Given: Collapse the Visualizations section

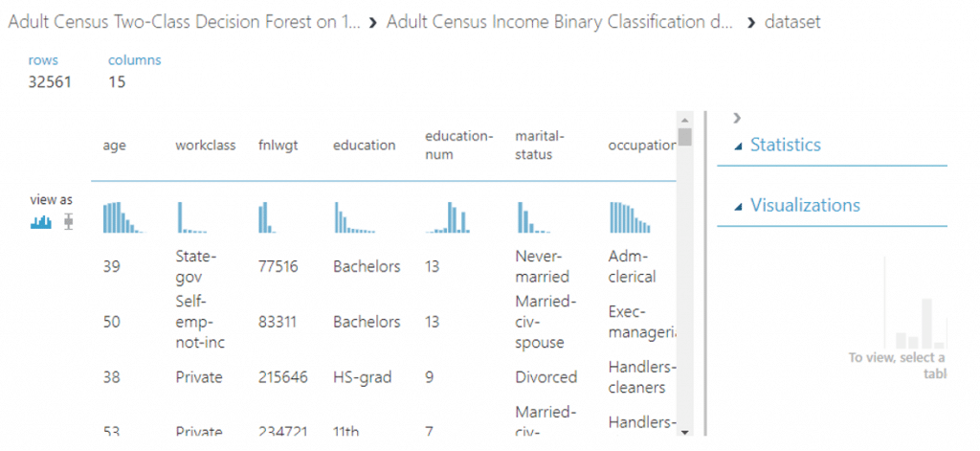Looking at the screenshot, I should (739, 207).
